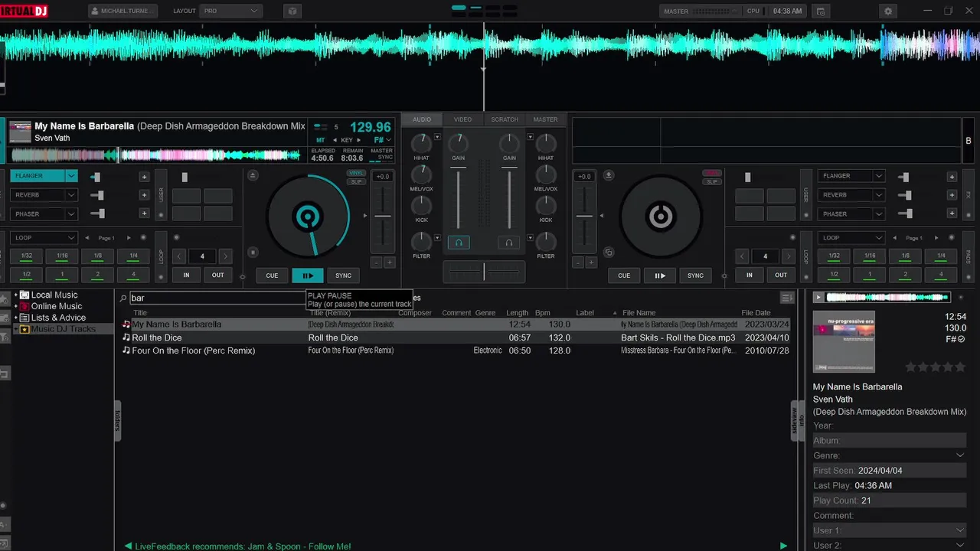
Task: Toggle the 1/4 loop pad on right deck
Action: [941, 256]
